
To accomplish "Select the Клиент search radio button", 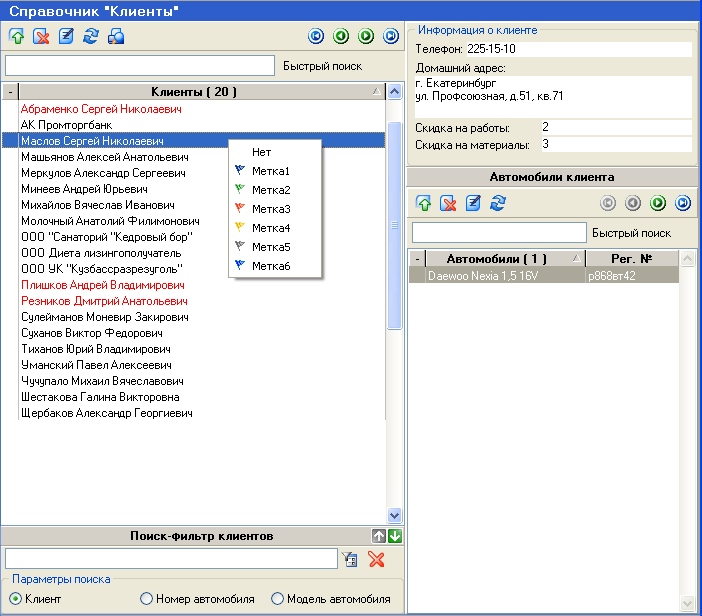I will pyautogui.click(x=16, y=599).
